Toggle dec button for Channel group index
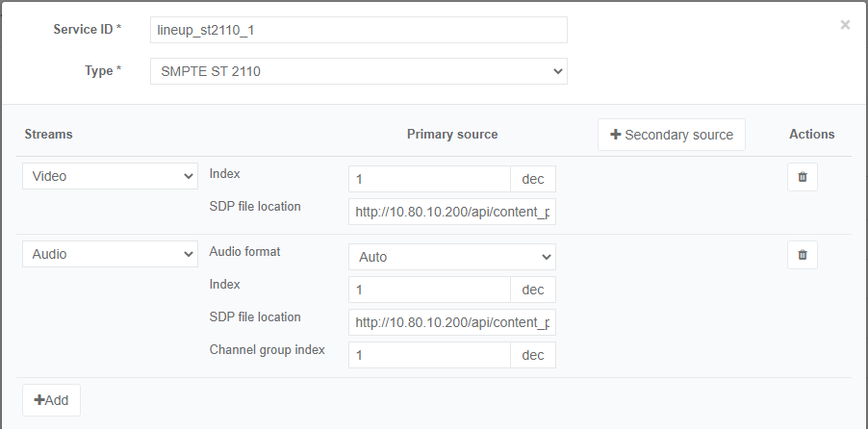The image size is (868, 430). pyautogui.click(x=533, y=355)
